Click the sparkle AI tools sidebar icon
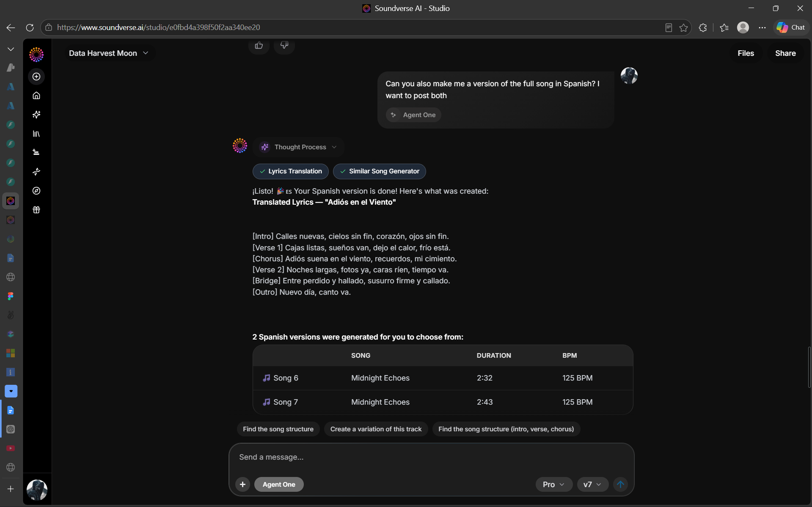Viewport: 812px width, 507px height. click(x=36, y=115)
